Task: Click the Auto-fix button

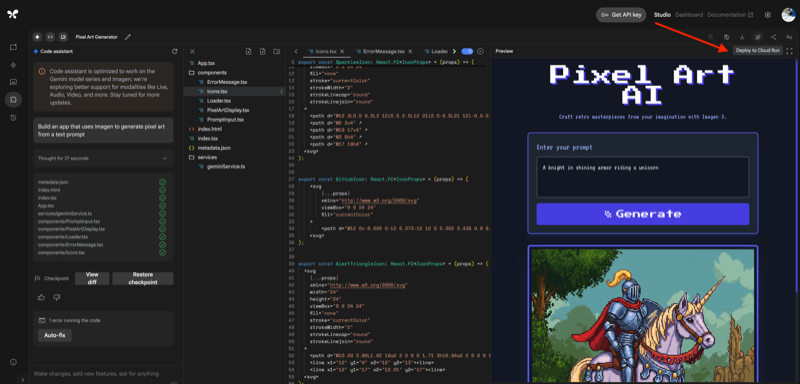Action: [55, 335]
